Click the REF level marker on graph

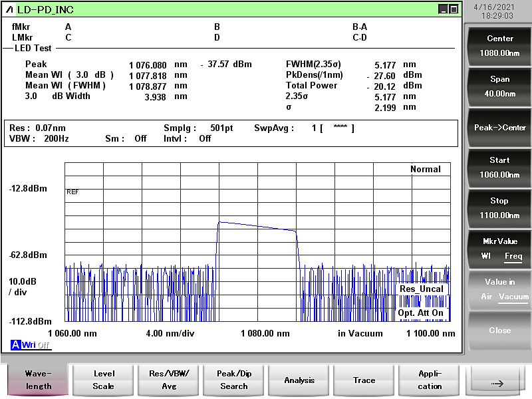tap(72, 192)
